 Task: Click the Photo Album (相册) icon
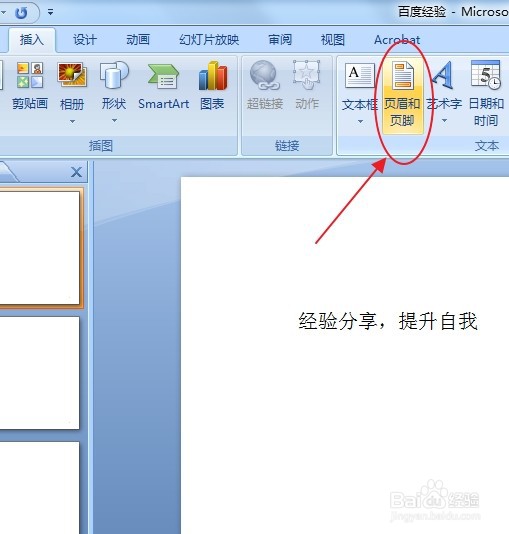(72, 76)
